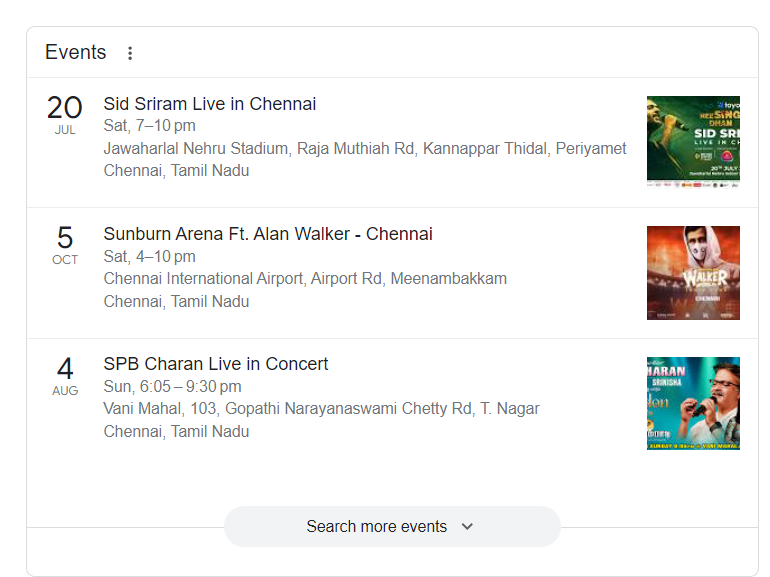Expand the Search more events button

376,526
